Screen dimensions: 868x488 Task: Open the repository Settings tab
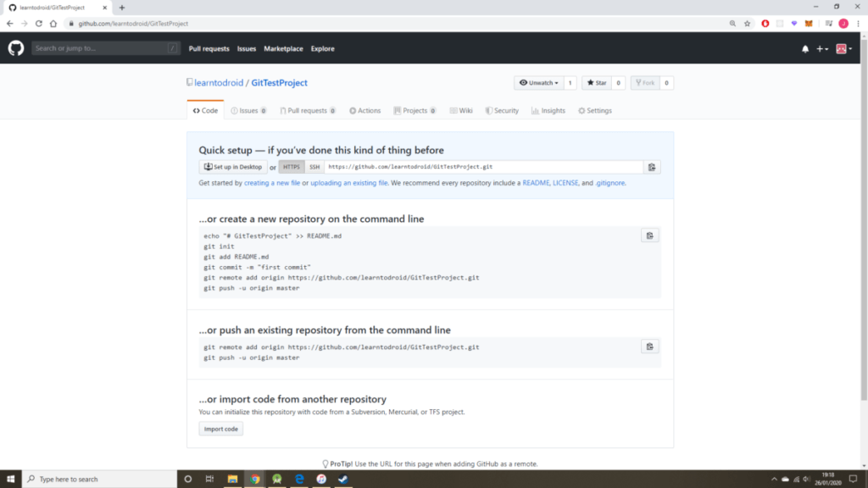(x=594, y=111)
